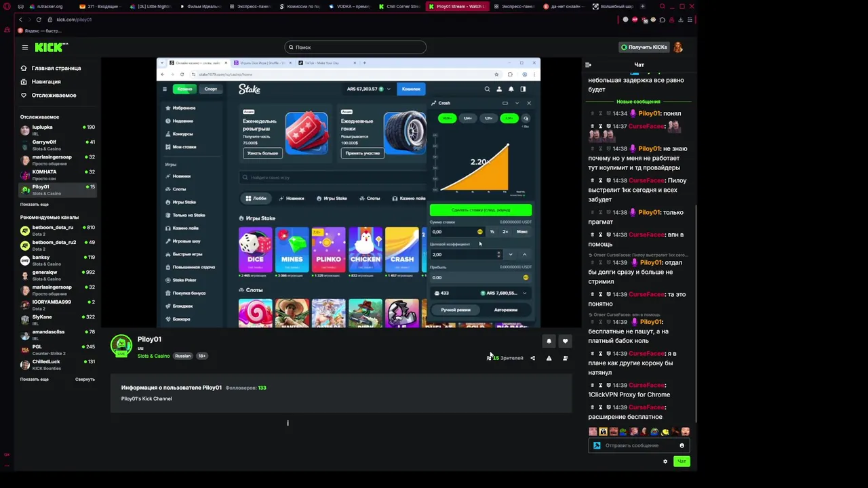The image size is (868, 488).
Task: Click 2.01× crash history pill
Action: pos(509,118)
